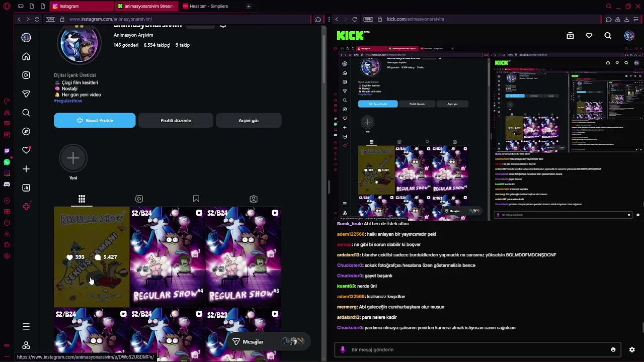Open browser easy setup sliders icon
The image size is (644, 362).
(x=636, y=19)
